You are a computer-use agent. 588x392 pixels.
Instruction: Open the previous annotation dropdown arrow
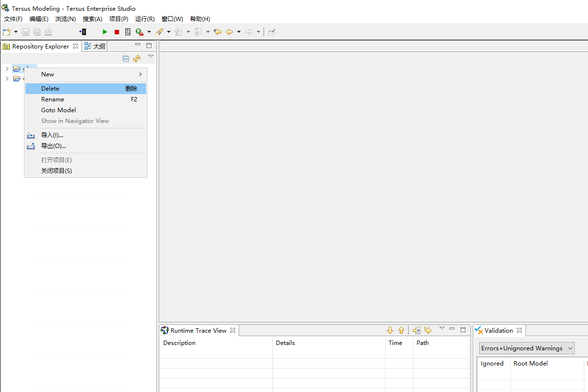click(x=208, y=32)
